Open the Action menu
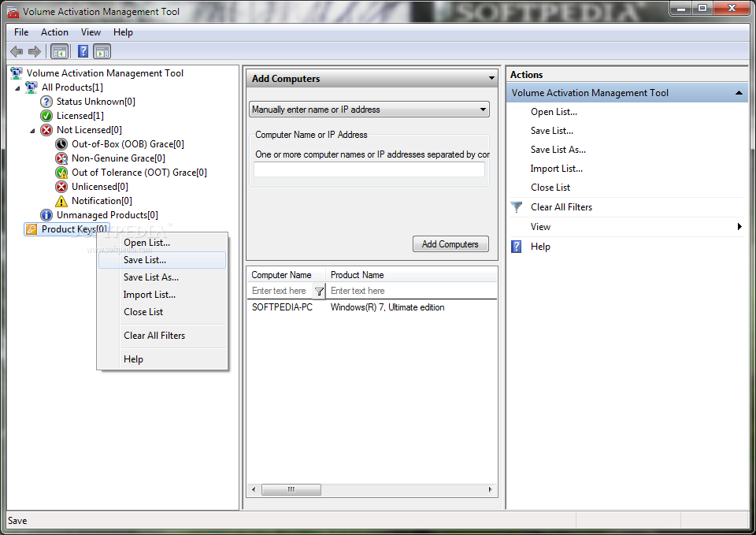 tap(54, 32)
